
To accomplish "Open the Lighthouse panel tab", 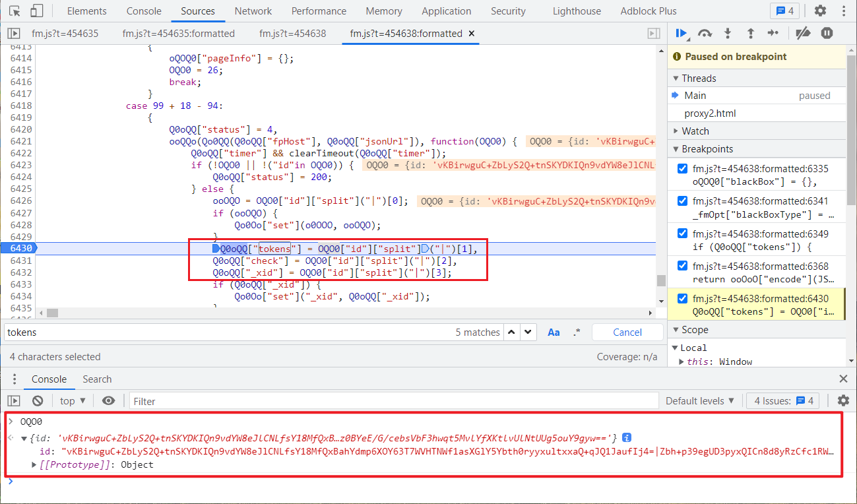I will 577,11.
